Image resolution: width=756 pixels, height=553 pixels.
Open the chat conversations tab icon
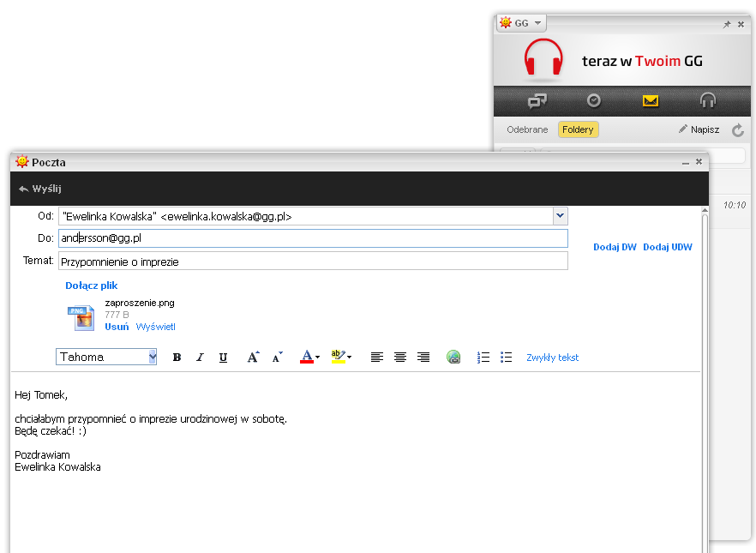click(x=537, y=101)
